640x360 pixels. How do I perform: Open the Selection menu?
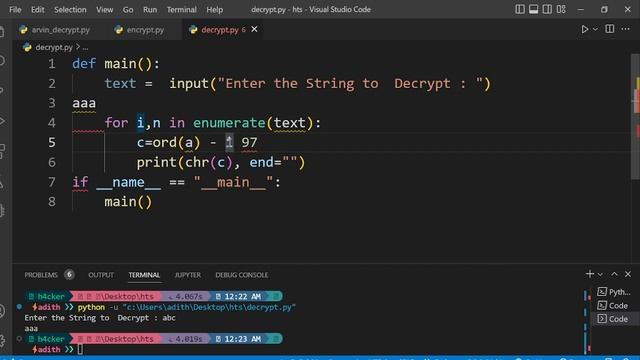coord(70,9)
